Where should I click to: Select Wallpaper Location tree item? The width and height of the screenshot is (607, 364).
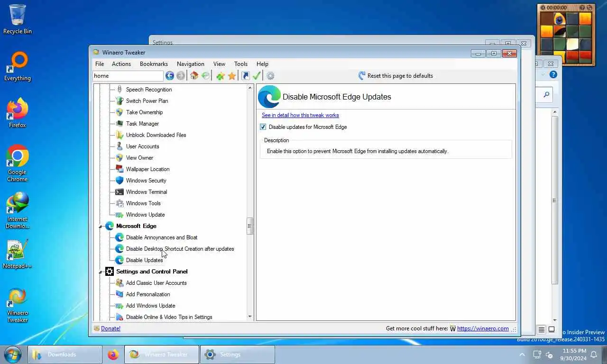(x=147, y=169)
